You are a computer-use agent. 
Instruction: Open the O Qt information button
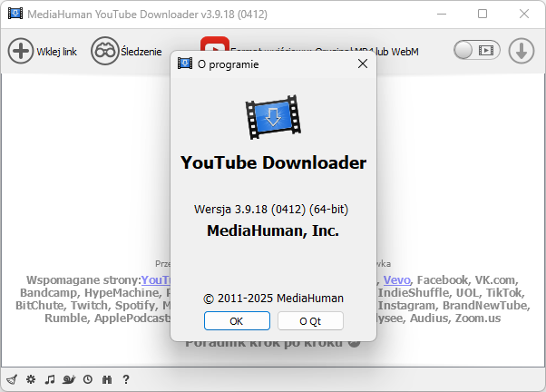tap(310, 321)
